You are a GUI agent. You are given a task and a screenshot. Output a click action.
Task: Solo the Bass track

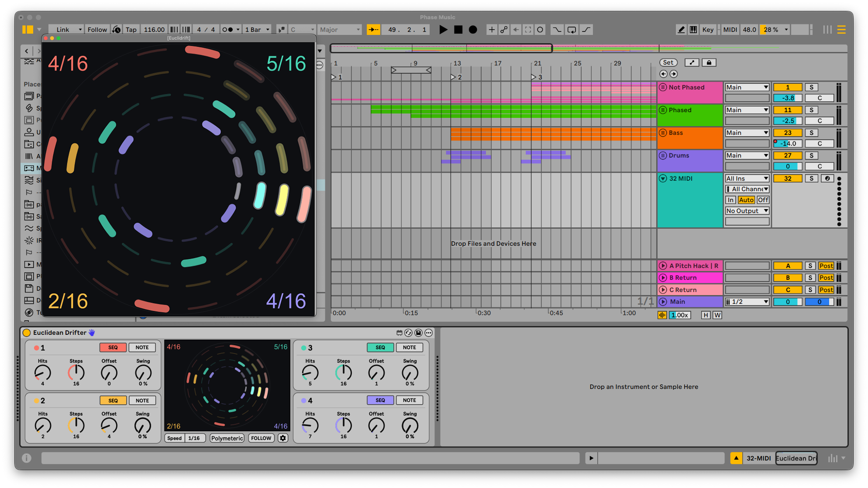coord(812,133)
